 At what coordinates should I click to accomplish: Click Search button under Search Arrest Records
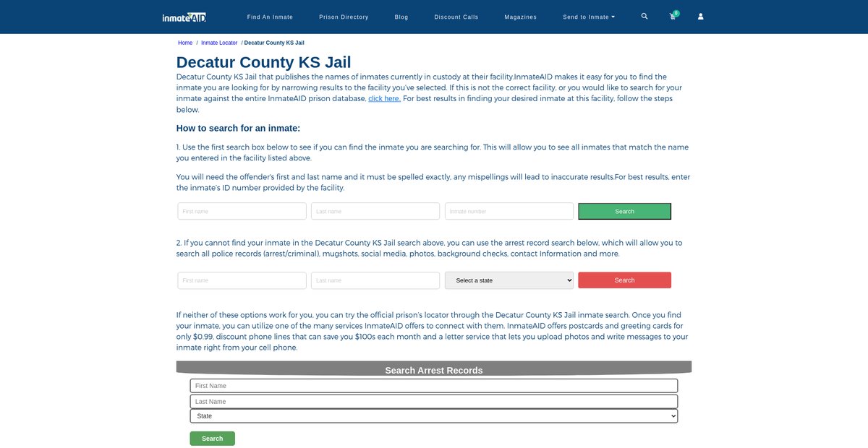pyautogui.click(x=213, y=439)
